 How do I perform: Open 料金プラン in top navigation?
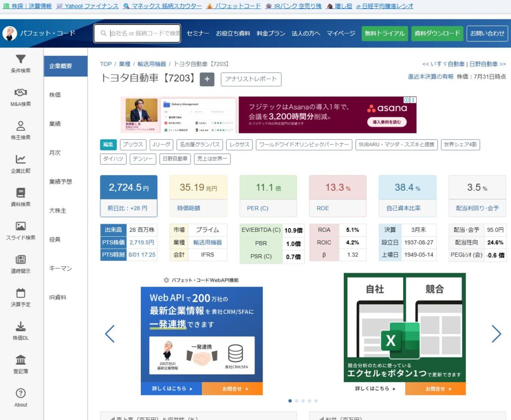pos(271,33)
